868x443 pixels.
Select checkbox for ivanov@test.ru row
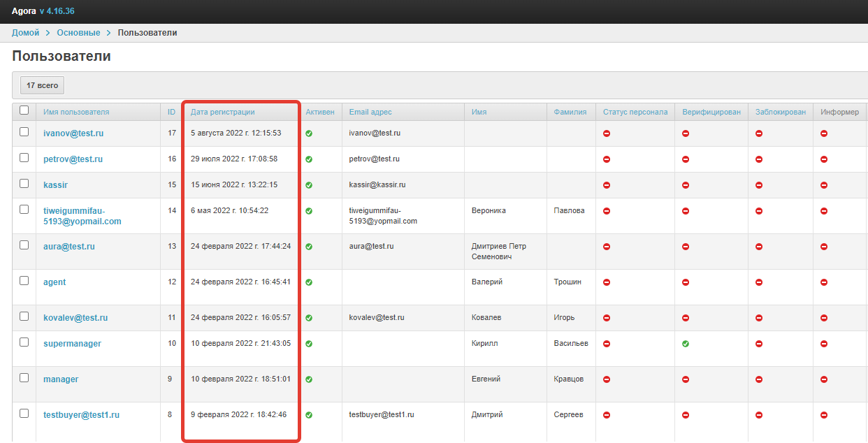pos(24,132)
